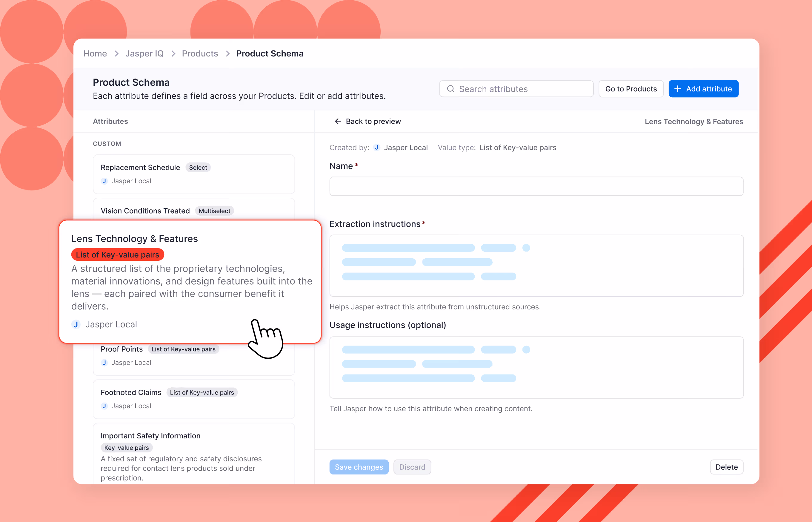Click the J avatar in Lens Technology card

point(76,324)
